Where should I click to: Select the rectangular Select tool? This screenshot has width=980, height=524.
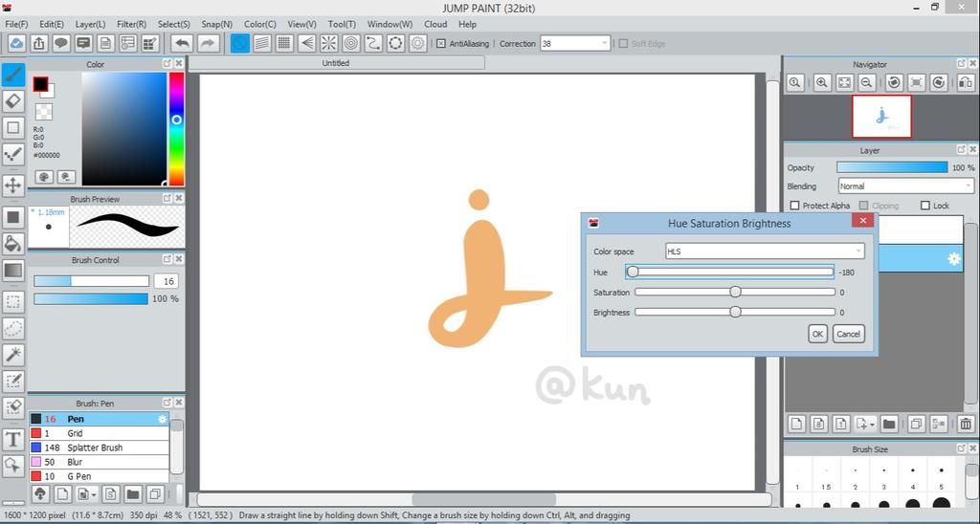[x=13, y=301]
